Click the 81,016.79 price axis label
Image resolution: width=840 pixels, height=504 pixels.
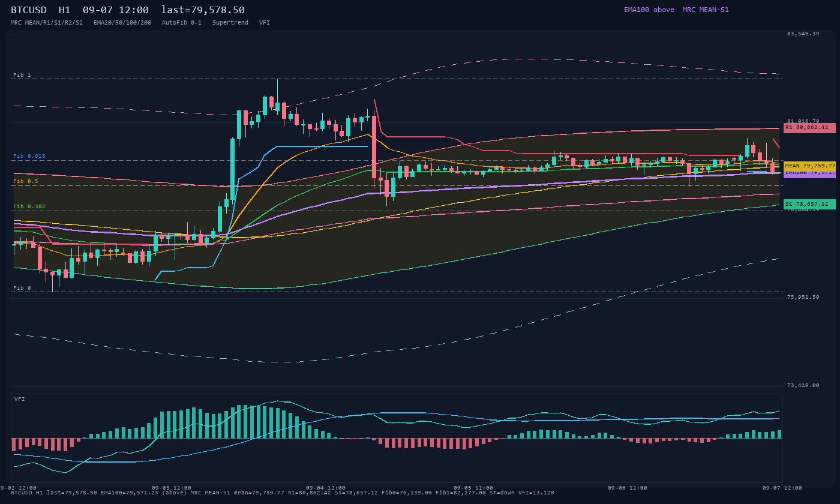tap(803, 121)
